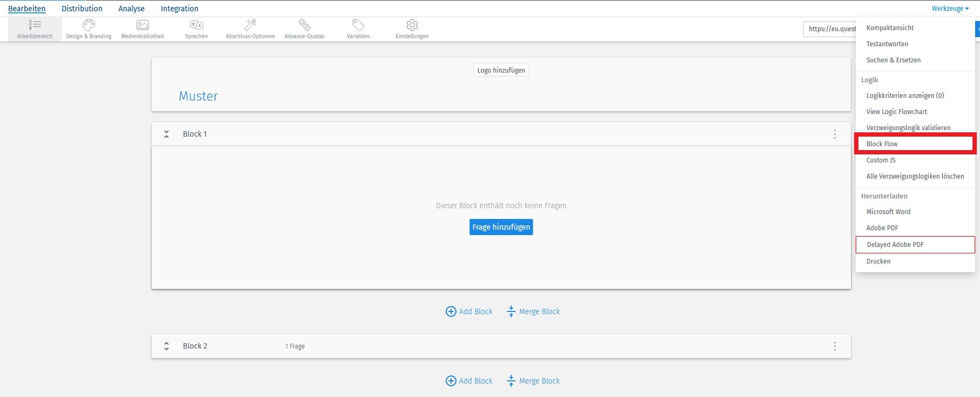
Task: Choose Suchen & Ersetzen
Action: click(x=915, y=60)
